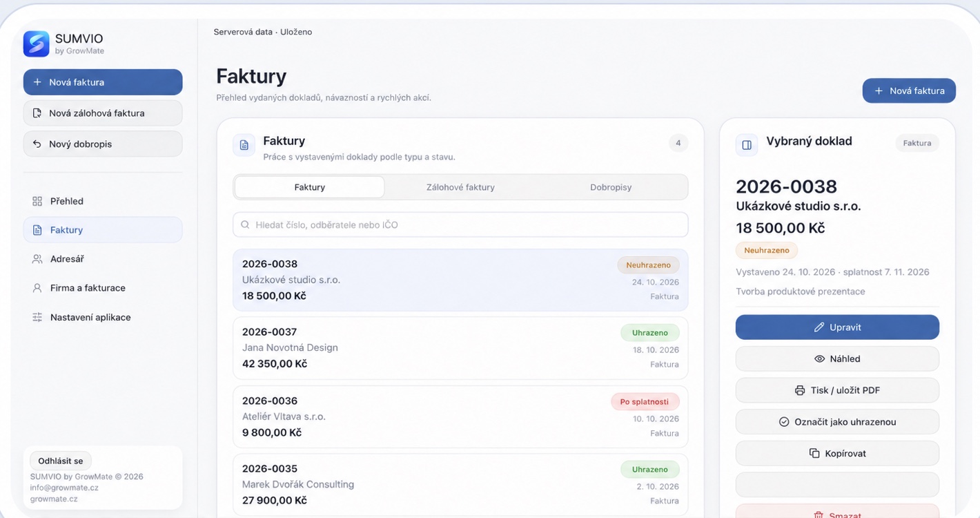Click the Neuhrazeno badge in Vybraný doklad panel
Screen dimensions: 980x518
[x=767, y=251]
